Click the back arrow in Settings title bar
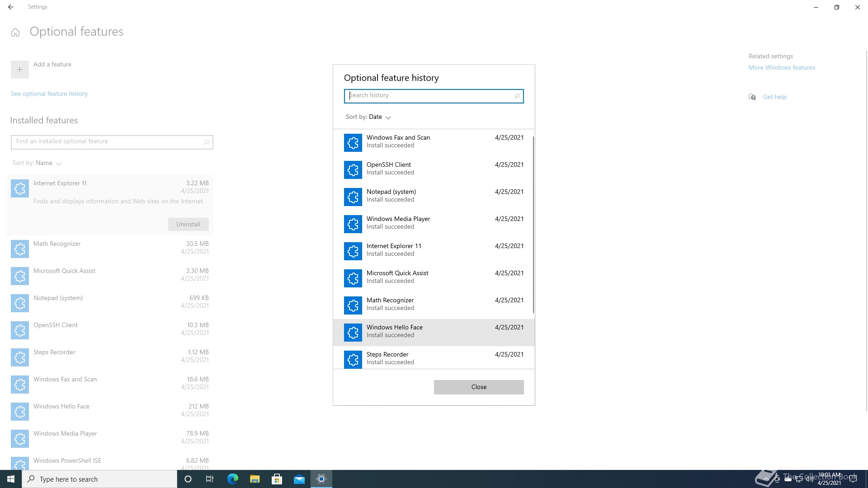The width and height of the screenshot is (868, 488). point(10,7)
